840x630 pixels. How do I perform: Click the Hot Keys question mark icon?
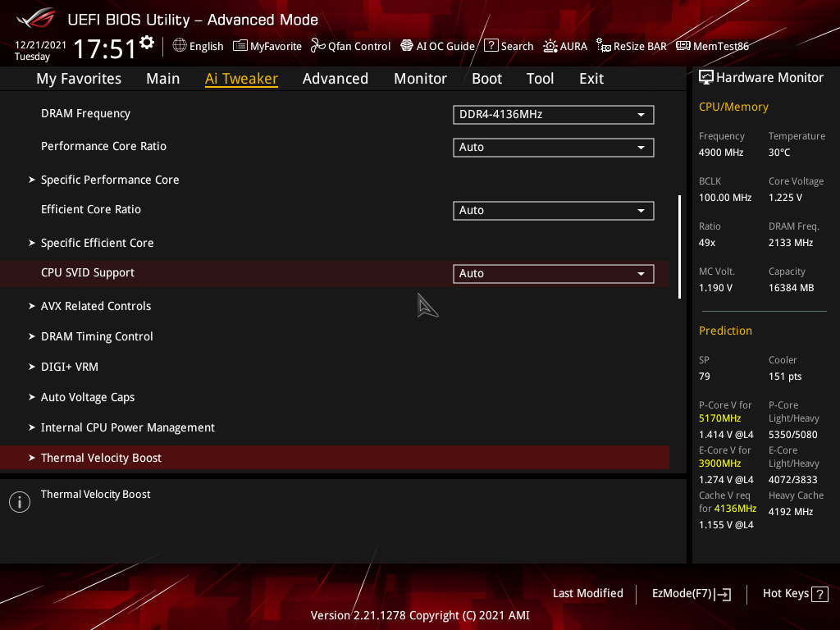819,594
